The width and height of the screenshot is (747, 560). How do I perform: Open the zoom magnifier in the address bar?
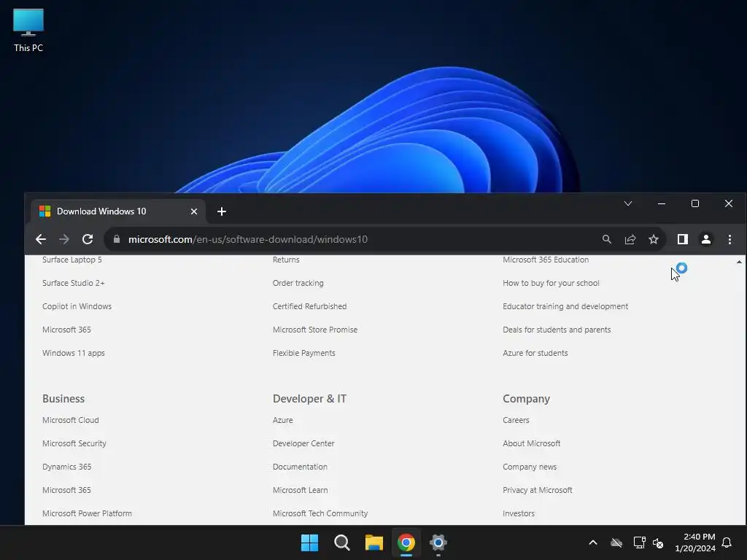[606, 239]
